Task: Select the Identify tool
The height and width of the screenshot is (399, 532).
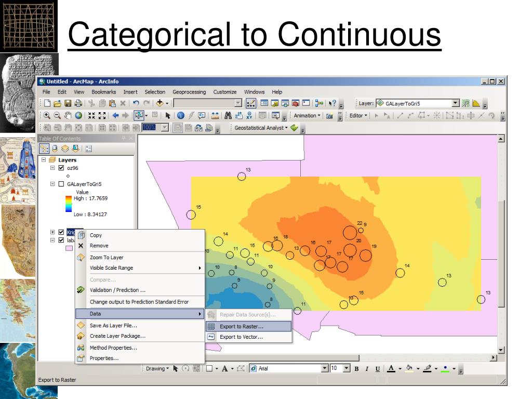Action: (x=181, y=115)
